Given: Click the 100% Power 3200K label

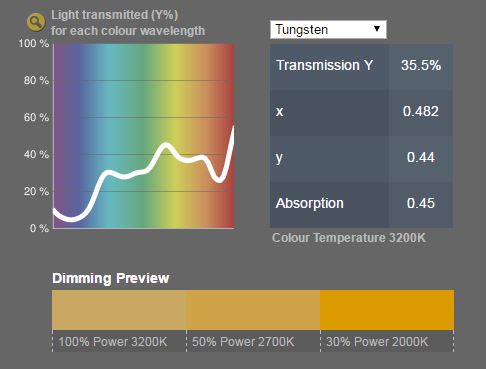Looking at the screenshot, I should tap(113, 342).
